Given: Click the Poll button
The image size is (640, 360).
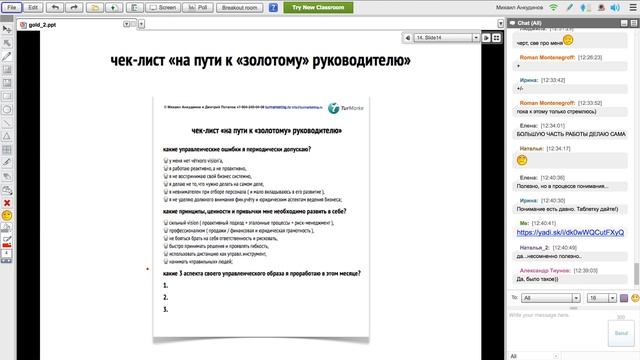Looking at the screenshot, I should coord(198,7).
